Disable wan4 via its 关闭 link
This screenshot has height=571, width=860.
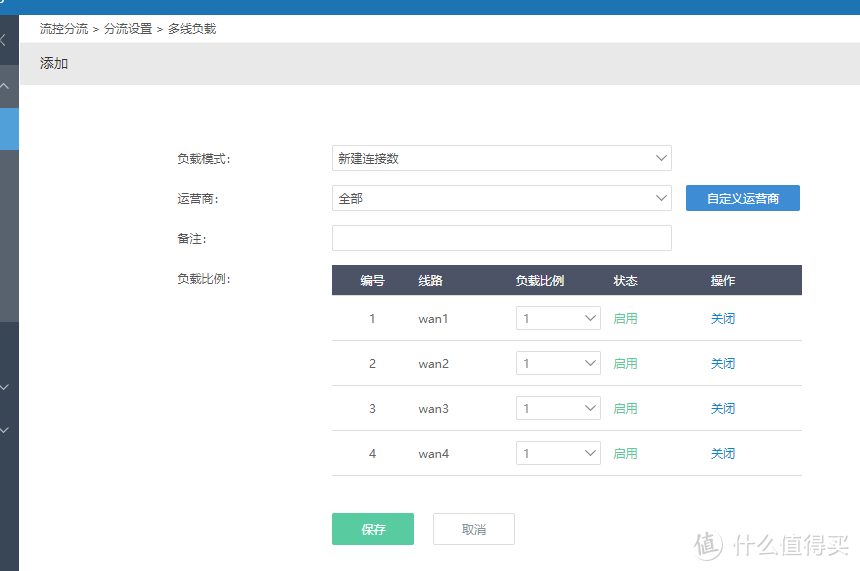click(723, 454)
